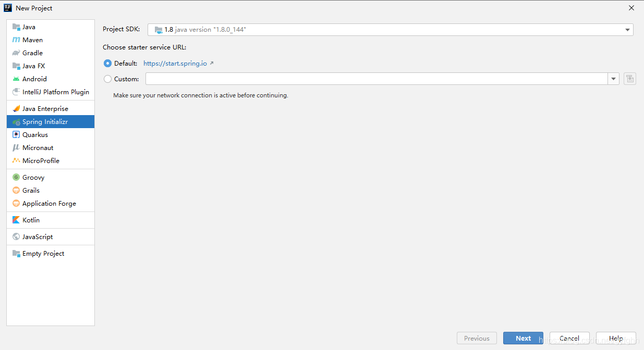This screenshot has height=350, width=644.
Task: Select the MicroProfile list entry text
Action: pos(41,160)
